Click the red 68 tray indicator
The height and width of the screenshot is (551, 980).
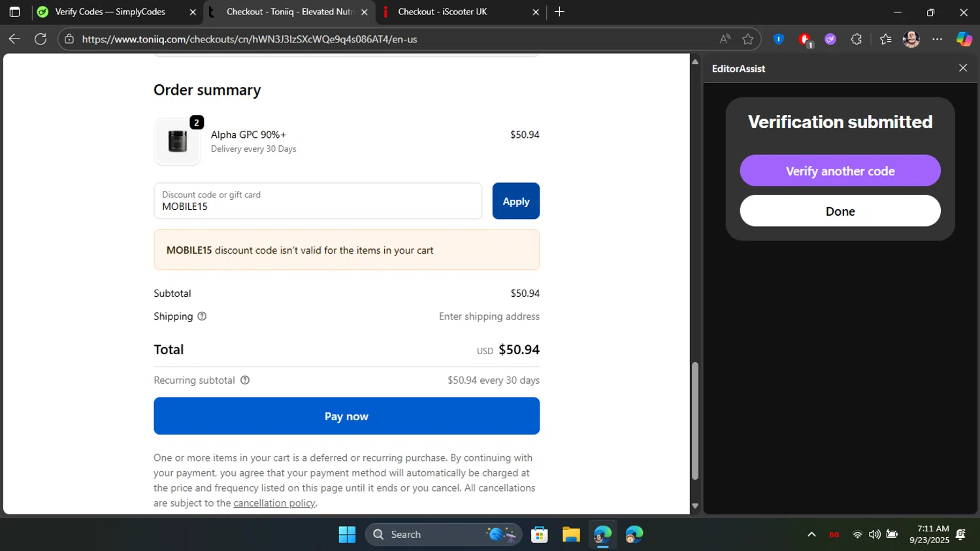(834, 535)
